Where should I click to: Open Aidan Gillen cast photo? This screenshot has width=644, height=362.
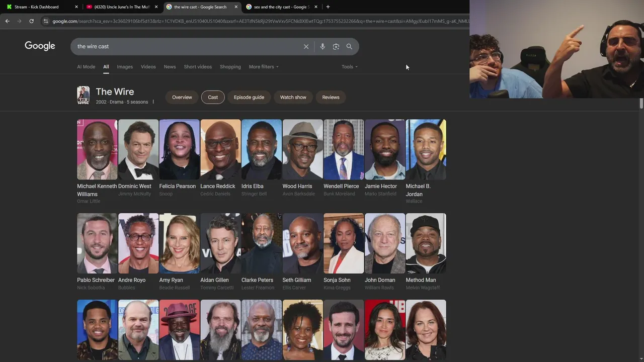(220, 243)
